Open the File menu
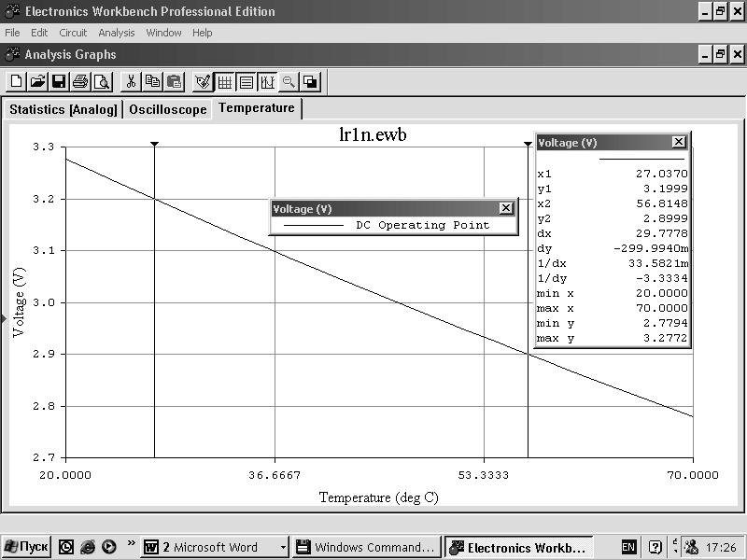The image size is (747, 560). [x=12, y=33]
